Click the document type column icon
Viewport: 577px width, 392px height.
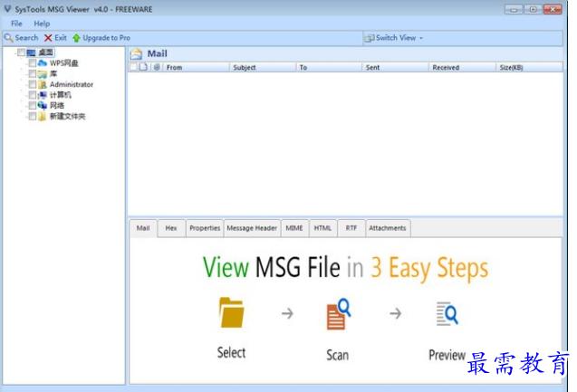click(143, 67)
